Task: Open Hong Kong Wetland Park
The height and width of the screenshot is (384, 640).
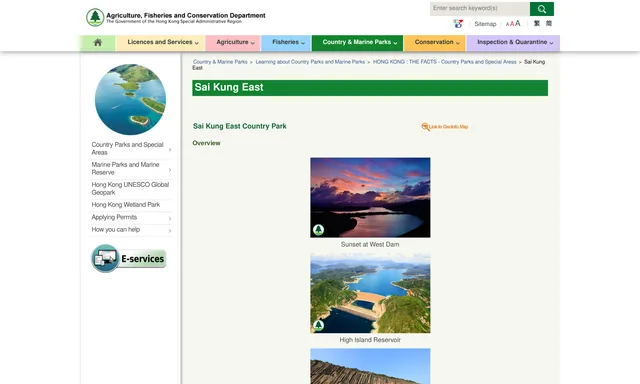Action: click(x=126, y=205)
